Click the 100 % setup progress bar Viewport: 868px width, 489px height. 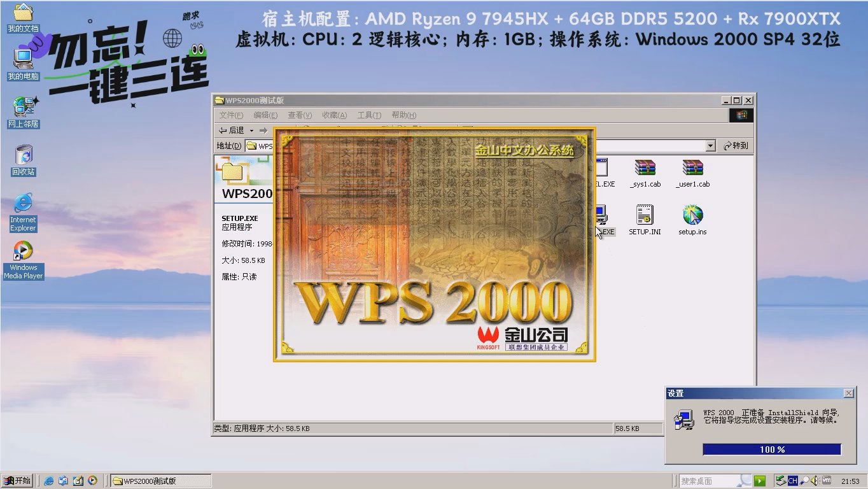coord(772,450)
